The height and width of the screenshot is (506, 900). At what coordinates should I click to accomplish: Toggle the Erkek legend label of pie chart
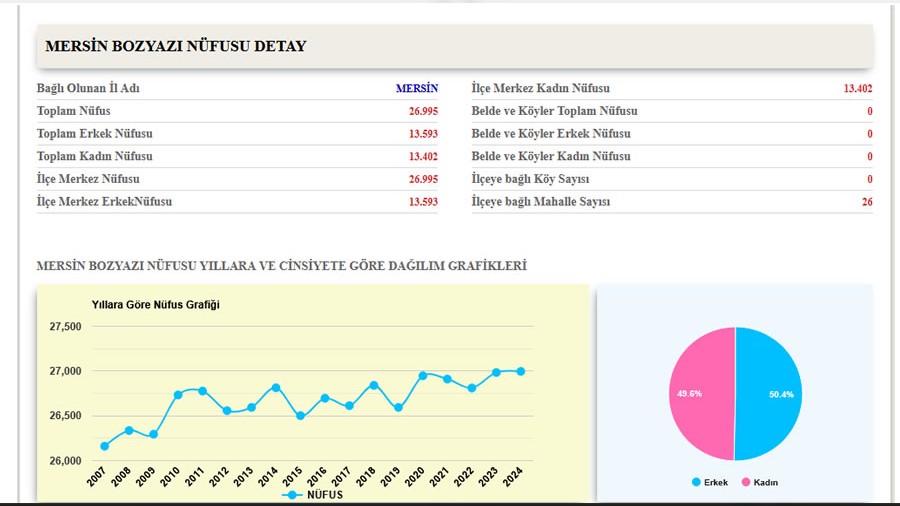point(716,482)
